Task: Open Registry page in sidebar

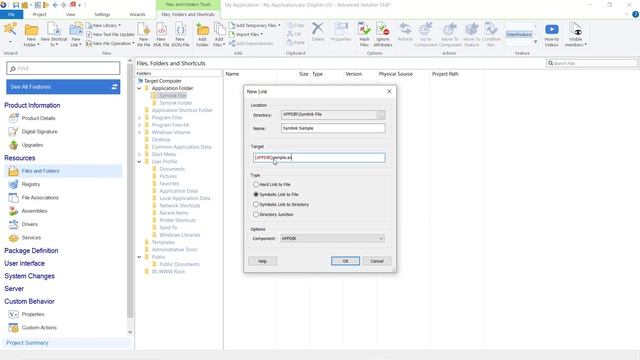Action: (x=31, y=184)
